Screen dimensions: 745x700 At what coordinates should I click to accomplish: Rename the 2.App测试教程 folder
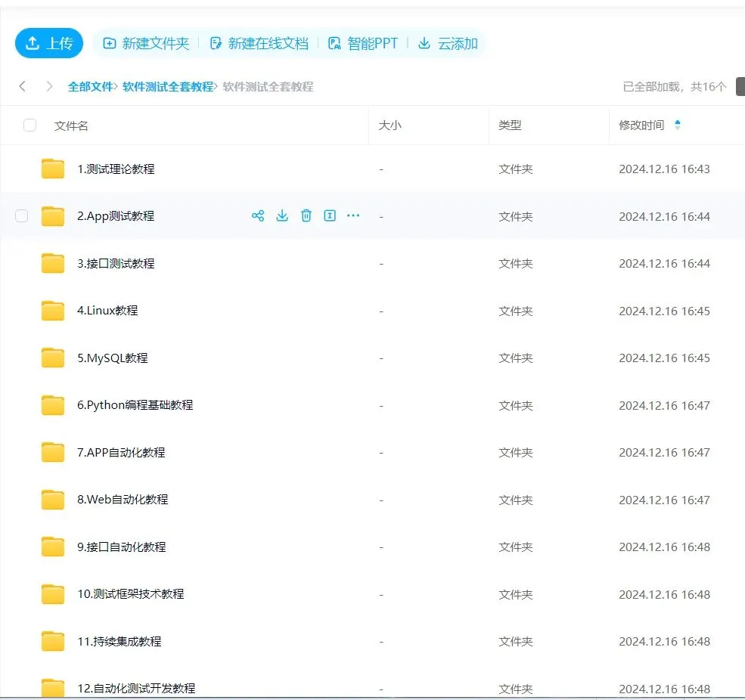pos(330,215)
